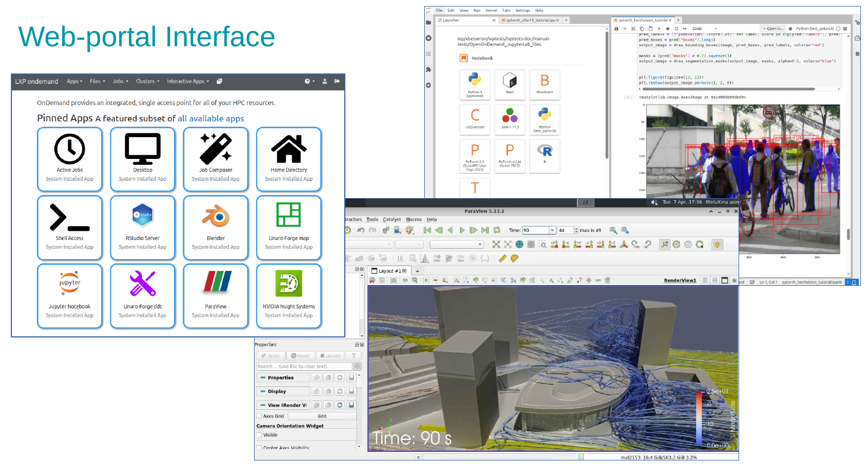
Task: Enable the Axes Grid checkbox
Action: click(x=259, y=416)
